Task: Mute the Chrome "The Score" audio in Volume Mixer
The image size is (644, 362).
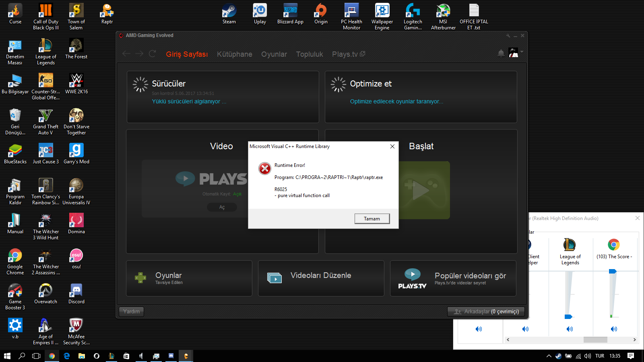Action: 614,329
